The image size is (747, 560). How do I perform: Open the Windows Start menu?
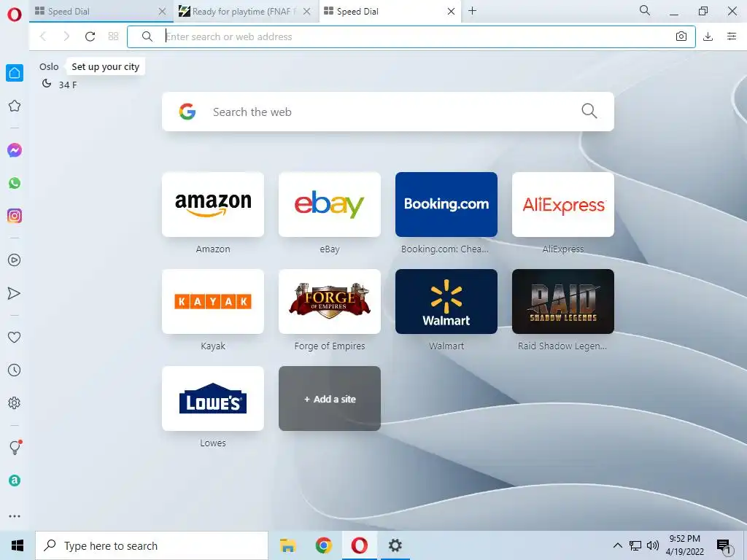(18, 545)
